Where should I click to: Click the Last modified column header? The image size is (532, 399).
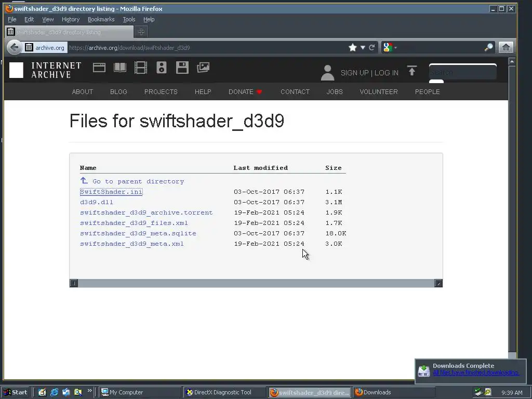pyautogui.click(x=261, y=168)
